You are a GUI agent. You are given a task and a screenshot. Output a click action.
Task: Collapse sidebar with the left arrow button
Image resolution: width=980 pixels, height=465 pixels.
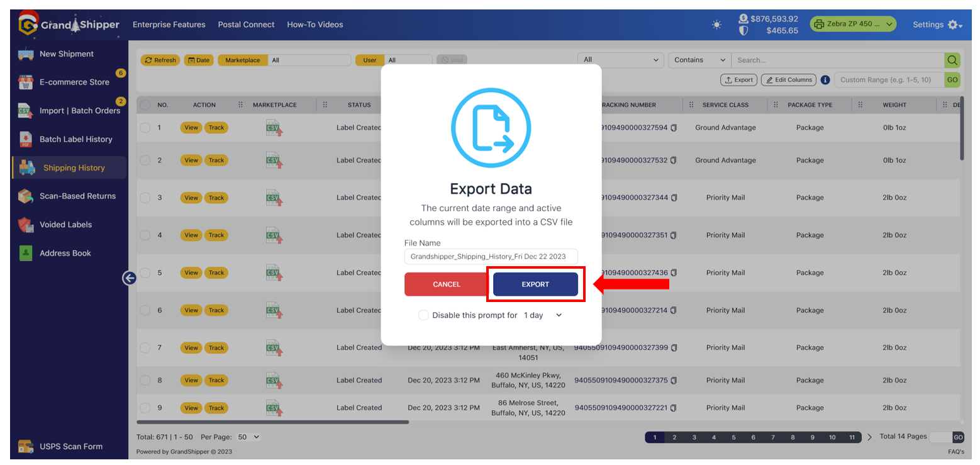coord(130,278)
